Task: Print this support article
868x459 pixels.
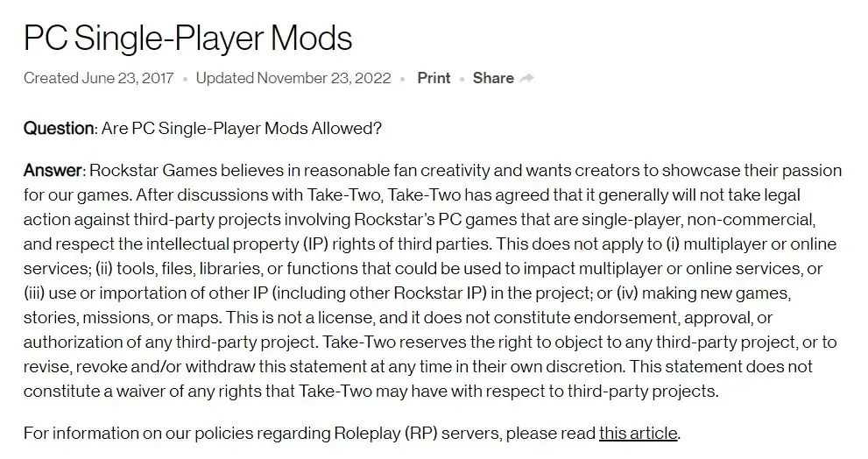Action: coord(434,78)
